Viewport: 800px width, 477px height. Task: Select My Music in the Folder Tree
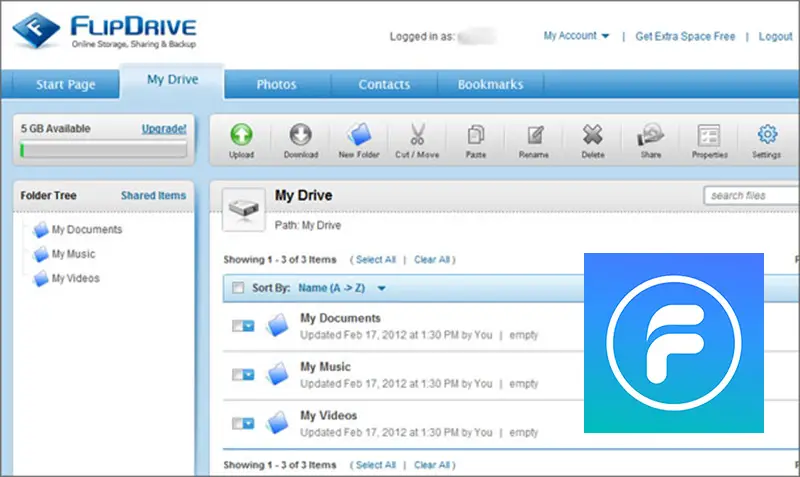(x=73, y=254)
